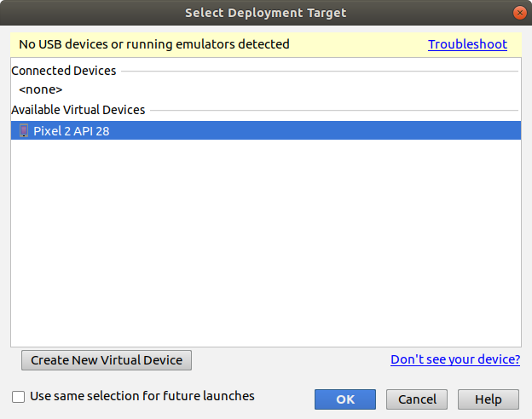Click the 'No USB devices' warning banner text

[x=154, y=44]
